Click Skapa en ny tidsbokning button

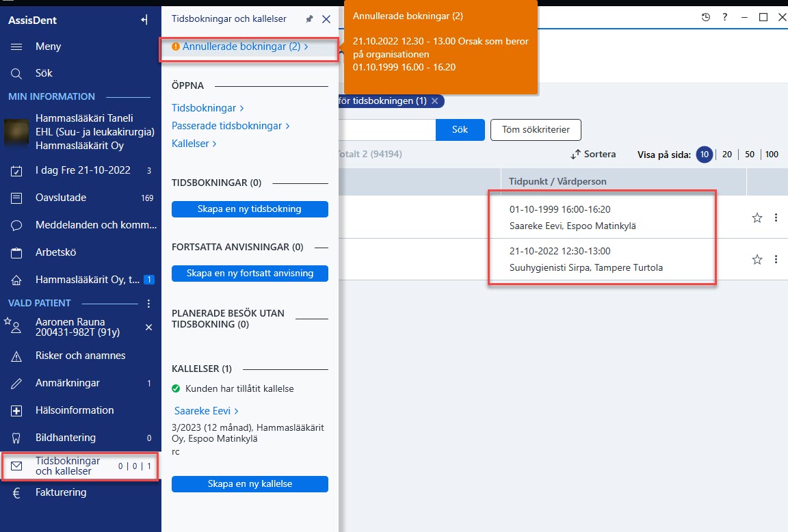pyautogui.click(x=250, y=209)
